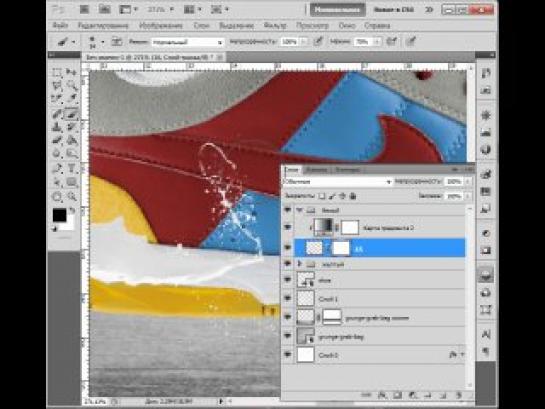Collapse the top layer group folder
This screenshot has width=545, height=409.
click(x=300, y=210)
